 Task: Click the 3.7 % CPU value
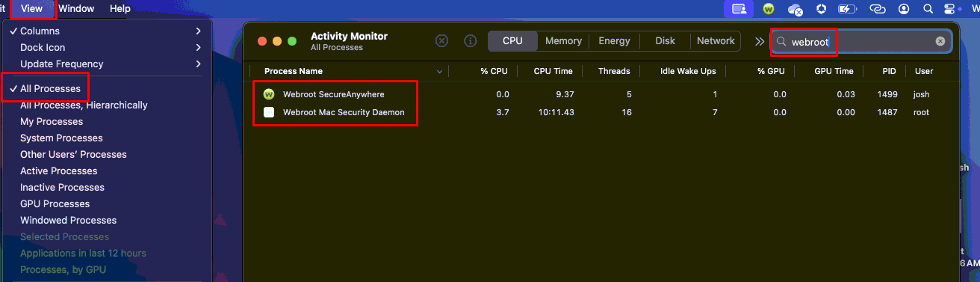tap(502, 112)
